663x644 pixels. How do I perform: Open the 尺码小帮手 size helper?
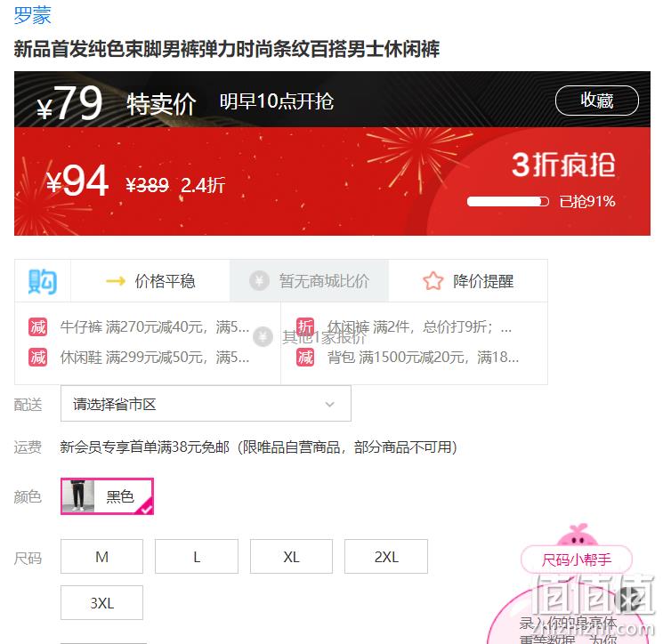coord(577,559)
